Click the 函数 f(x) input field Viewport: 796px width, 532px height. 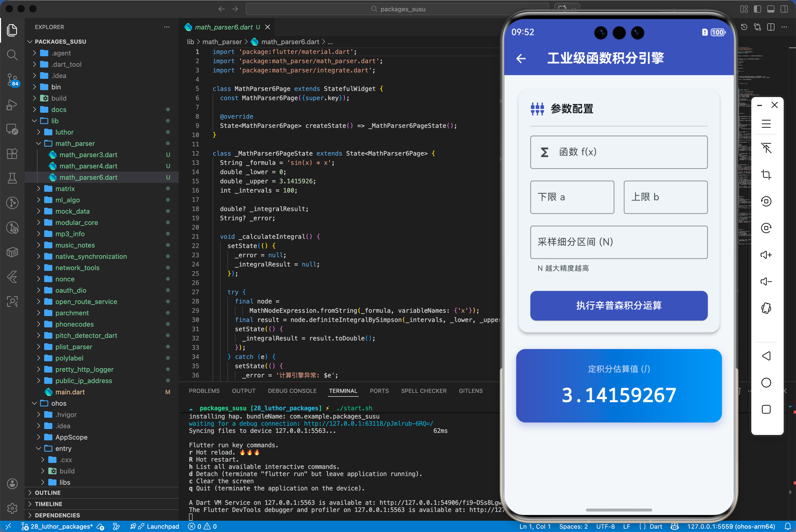[619, 152]
